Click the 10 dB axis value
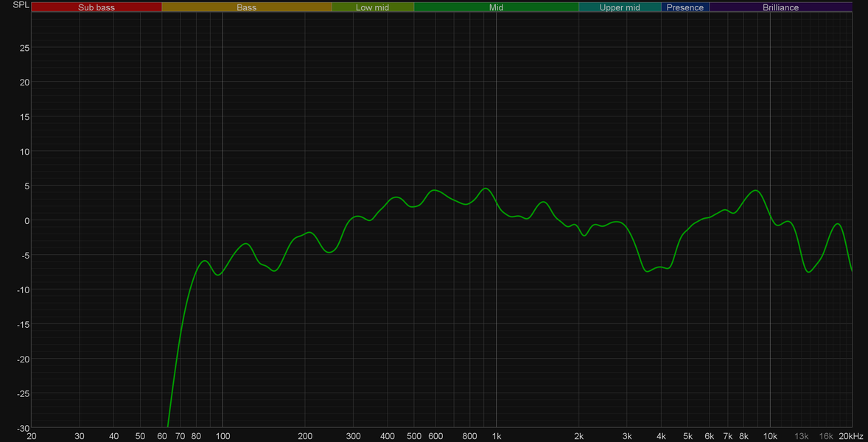The image size is (868, 442). (24, 151)
